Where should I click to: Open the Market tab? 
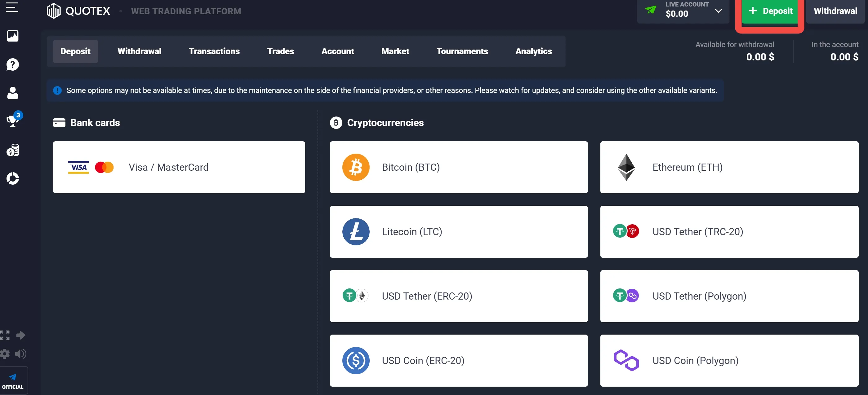pos(395,51)
